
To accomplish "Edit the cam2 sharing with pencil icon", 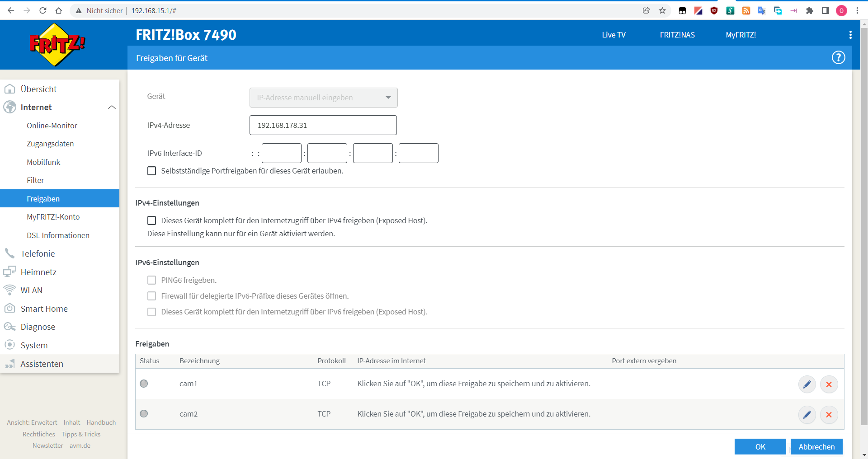I will pos(807,415).
